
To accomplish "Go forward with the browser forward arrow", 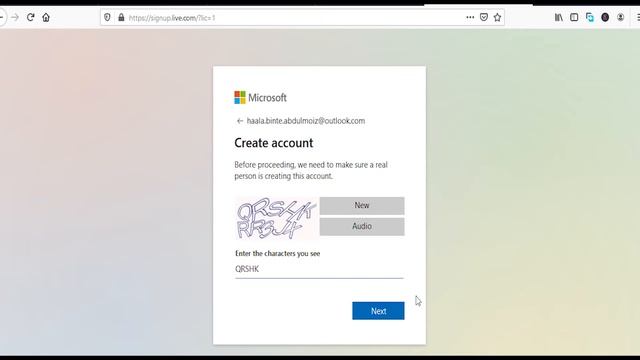I will [15, 18].
